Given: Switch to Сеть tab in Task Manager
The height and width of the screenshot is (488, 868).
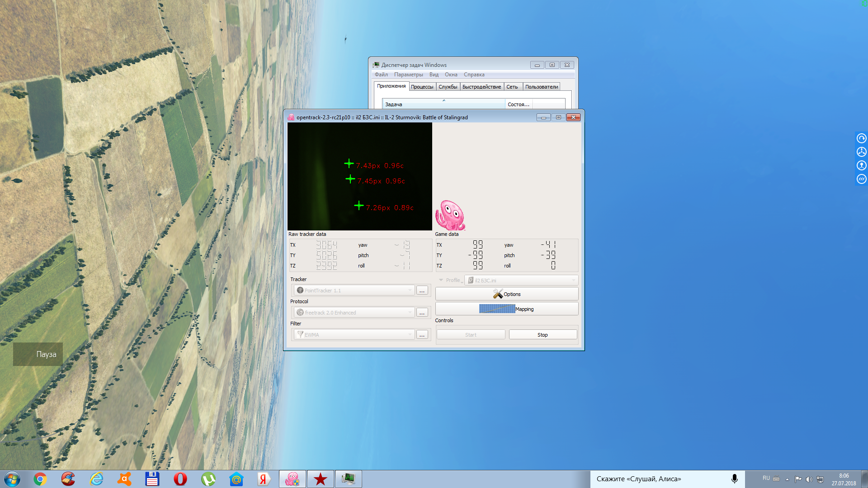Looking at the screenshot, I should [x=512, y=87].
